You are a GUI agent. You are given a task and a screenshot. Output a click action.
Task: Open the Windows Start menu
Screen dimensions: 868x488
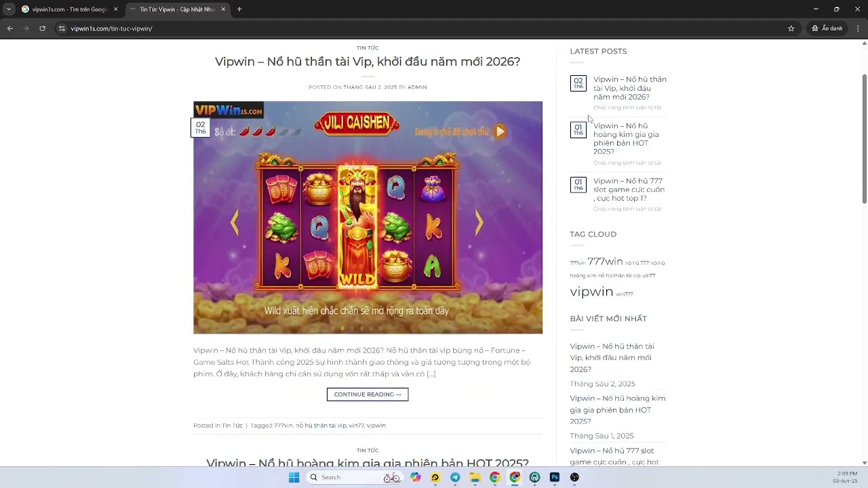[x=294, y=477]
